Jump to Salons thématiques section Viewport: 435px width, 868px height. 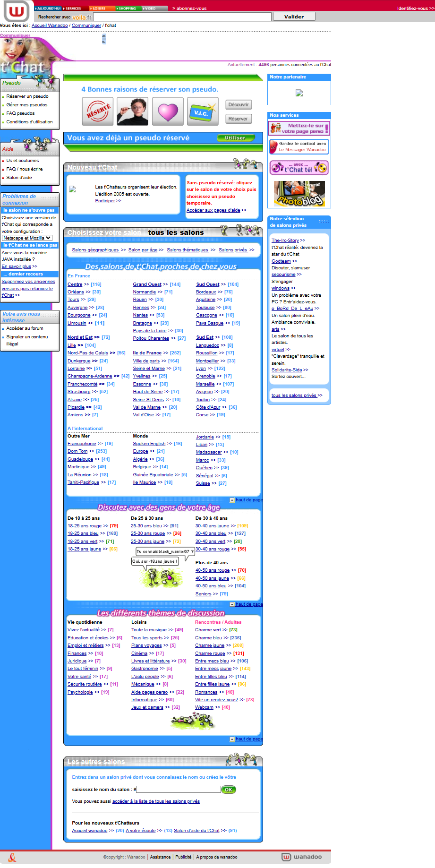(x=188, y=250)
